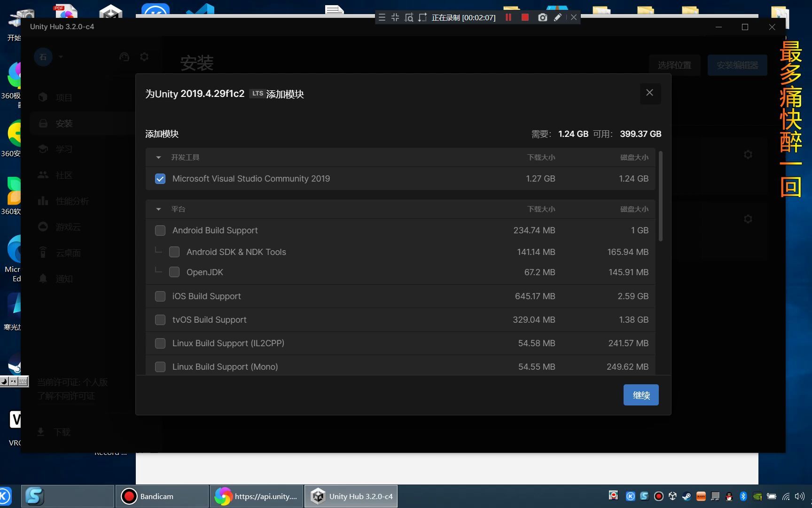Click the recorder select-area rectangle icon
The width and height of the screenshot is (812, 508).
(x=422, y=17)
